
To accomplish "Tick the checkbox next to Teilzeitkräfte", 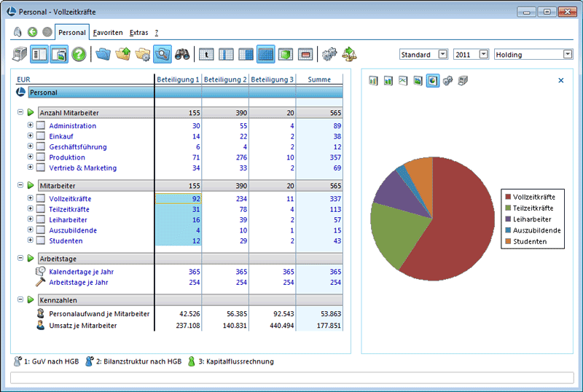I will [41, 209].
